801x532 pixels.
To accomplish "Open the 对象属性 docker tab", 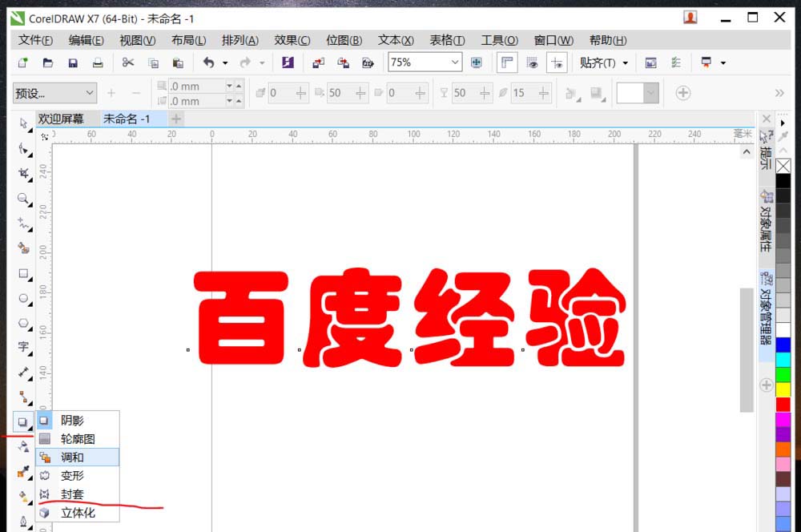I will tap(766, 221).
